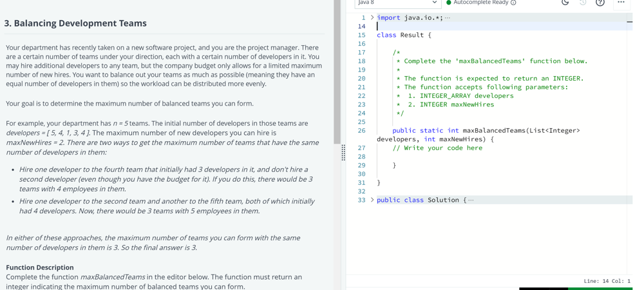Click the Line 14 Col 1 status indicator
644x290 pixels.
tap(607, 281)
